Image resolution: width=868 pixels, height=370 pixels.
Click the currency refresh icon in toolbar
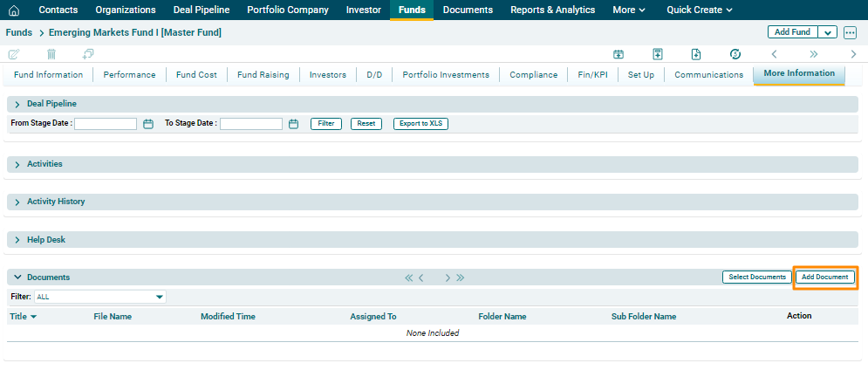click(735, 54)
